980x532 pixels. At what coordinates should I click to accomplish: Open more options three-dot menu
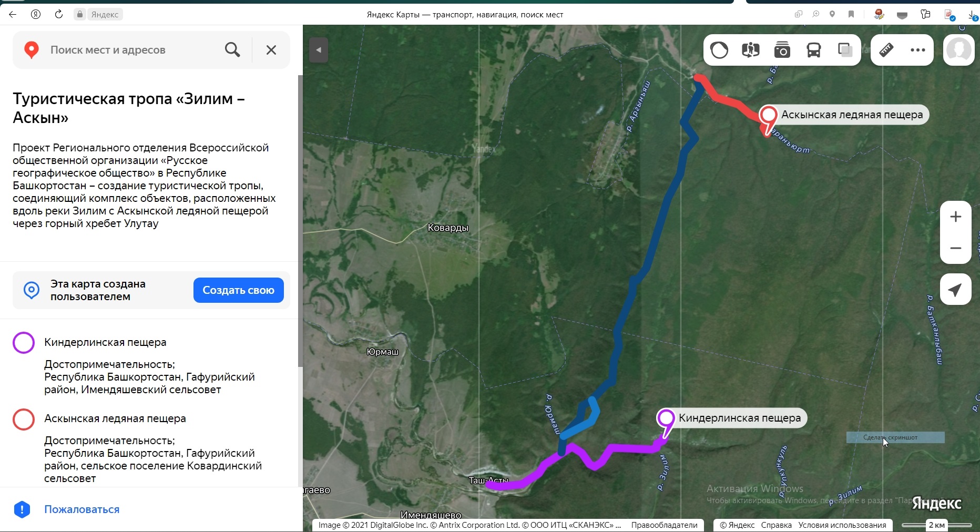tap(918, 50)
